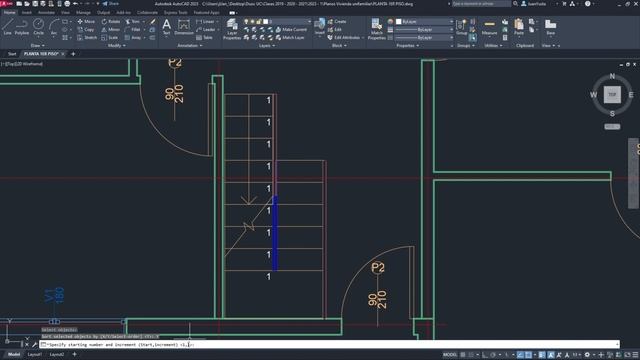
Task: Click the Rotate tool
Action: (111, 21)
